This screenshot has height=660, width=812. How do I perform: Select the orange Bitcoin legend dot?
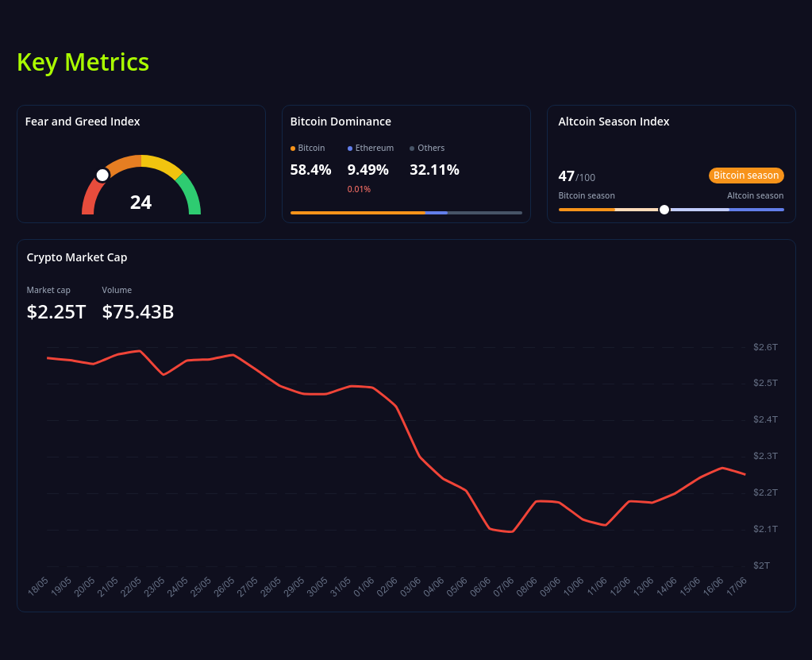tap(293, 149)
